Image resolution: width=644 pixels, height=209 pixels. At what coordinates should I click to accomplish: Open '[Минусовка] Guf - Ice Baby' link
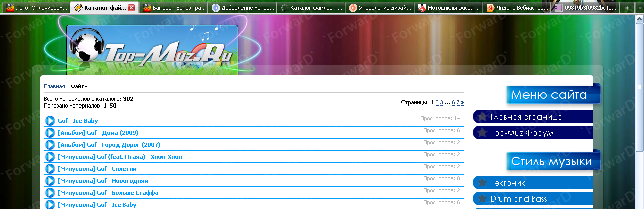(97, 205)
